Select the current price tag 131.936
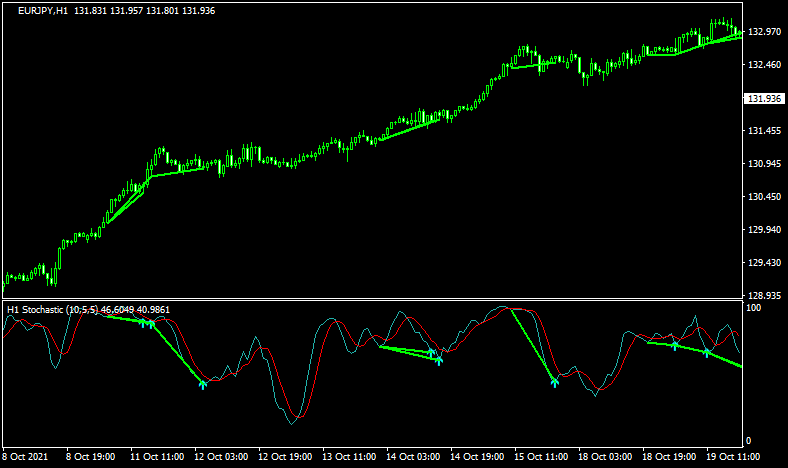 coord(764,99)
